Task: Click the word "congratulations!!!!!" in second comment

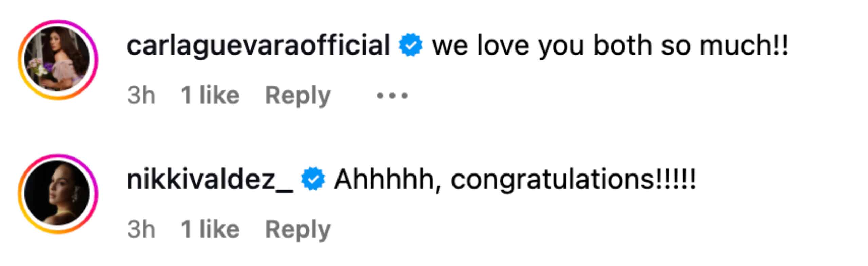Action: (573, 179)
